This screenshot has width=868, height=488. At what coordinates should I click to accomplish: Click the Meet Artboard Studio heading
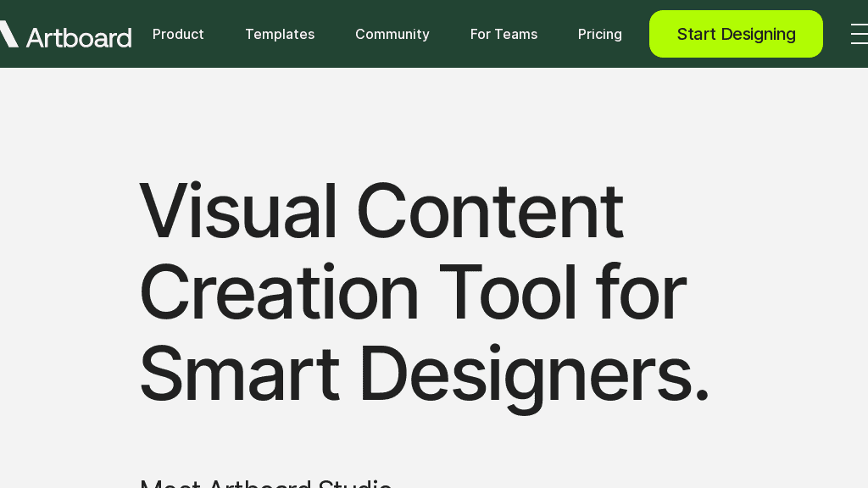click(266, 483)
